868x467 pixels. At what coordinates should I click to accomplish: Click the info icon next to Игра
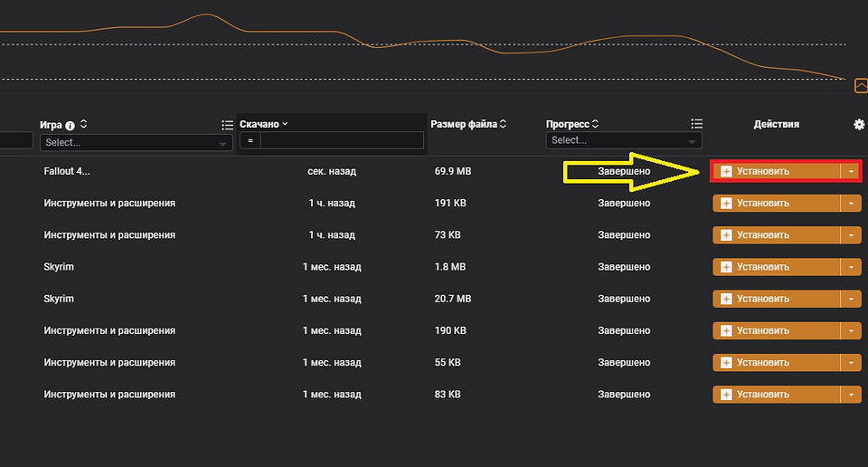click(70, 125)
